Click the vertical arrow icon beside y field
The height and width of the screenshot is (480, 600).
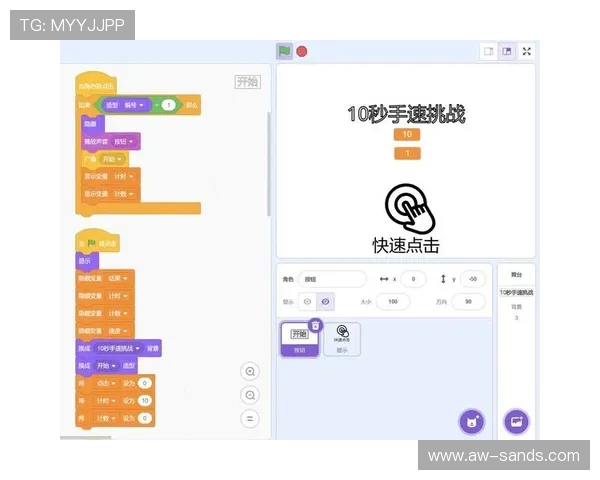coord(443,279)
